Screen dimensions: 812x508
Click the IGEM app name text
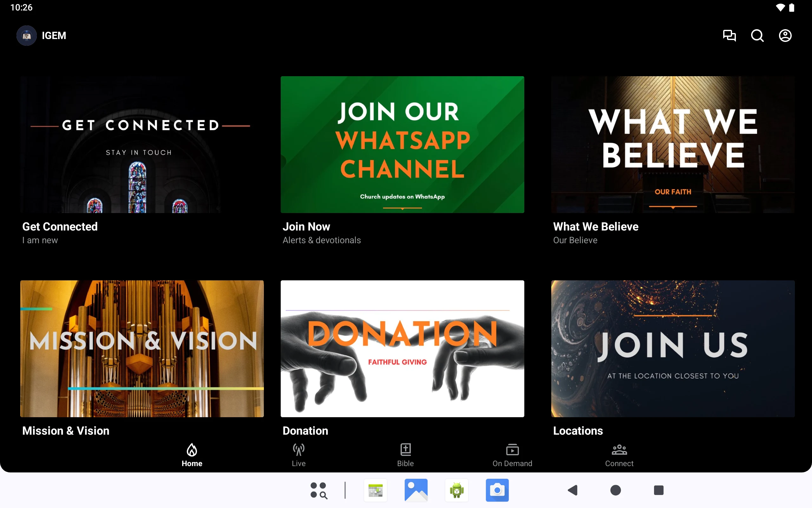54,36
